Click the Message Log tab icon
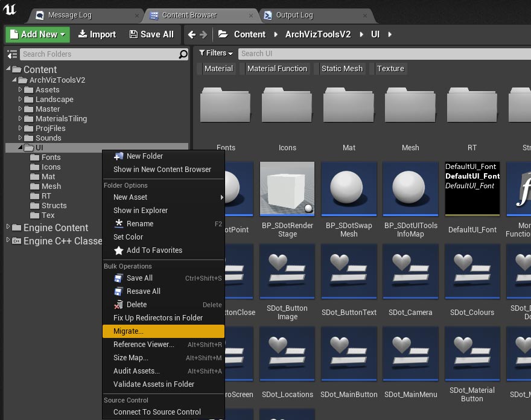This screenshot has height=420, width=531. pyautogui.click(x=40, y=15)
